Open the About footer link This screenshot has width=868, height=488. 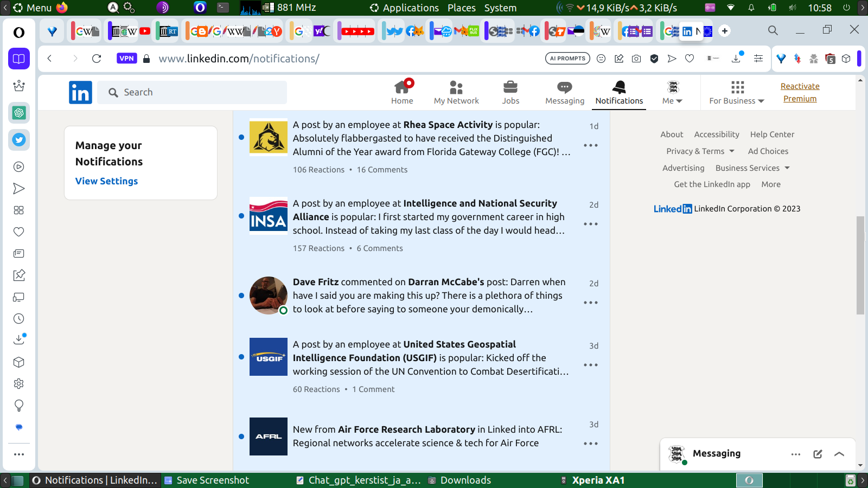(672, 134)
